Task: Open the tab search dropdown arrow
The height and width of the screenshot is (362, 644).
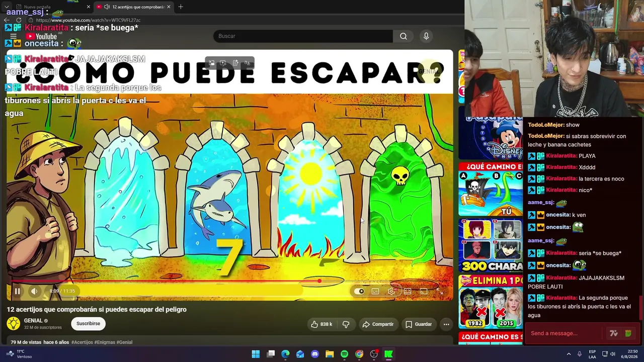Action: (x=7, y=7)
